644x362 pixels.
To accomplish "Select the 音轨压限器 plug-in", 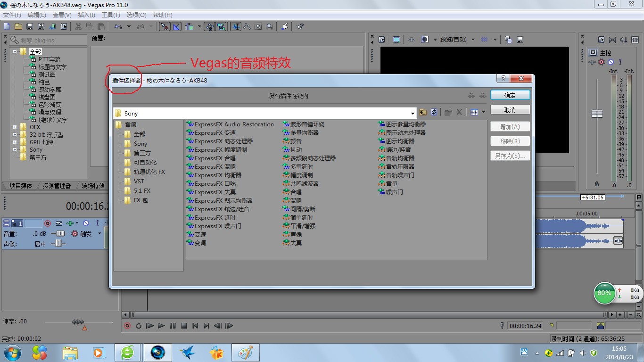I will click(396, 167).
